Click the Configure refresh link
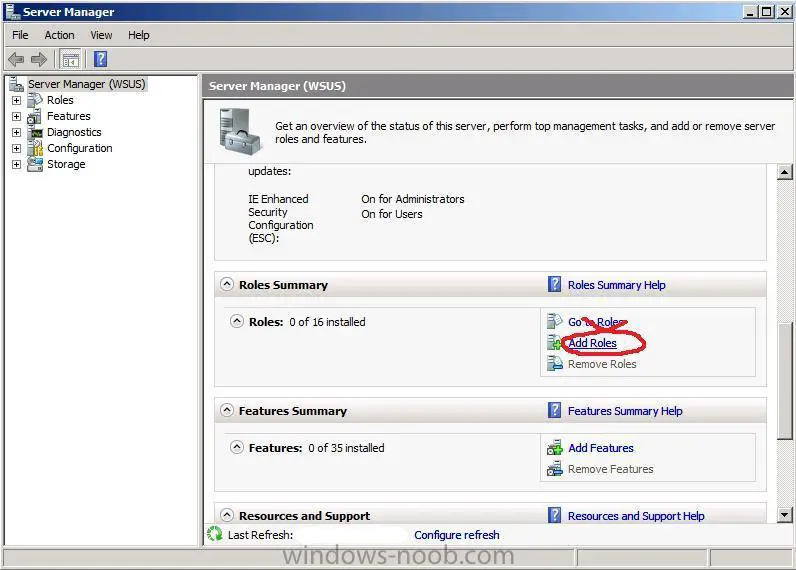Viewport: 796px width, 570px height. 457,534
